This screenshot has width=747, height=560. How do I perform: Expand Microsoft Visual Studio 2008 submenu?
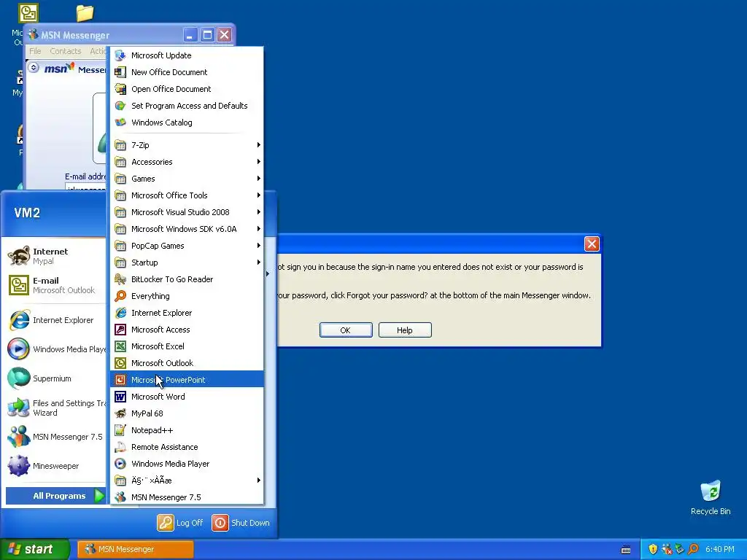(x=187, y=212)
